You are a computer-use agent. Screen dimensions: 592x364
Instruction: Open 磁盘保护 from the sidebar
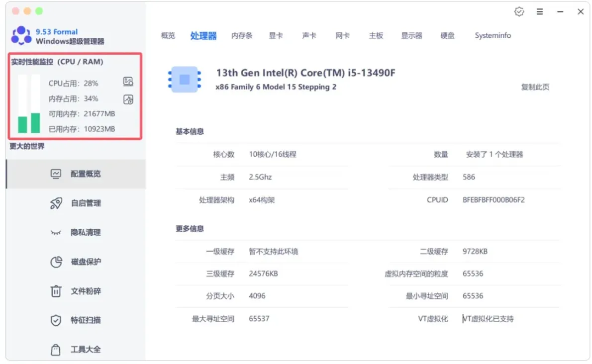tap(86, 262)
